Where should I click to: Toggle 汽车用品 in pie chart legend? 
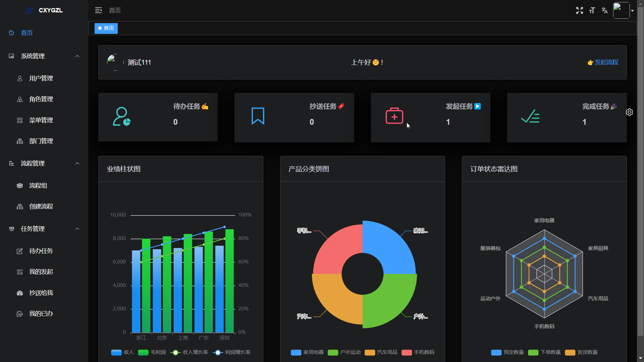click(381, 352)
